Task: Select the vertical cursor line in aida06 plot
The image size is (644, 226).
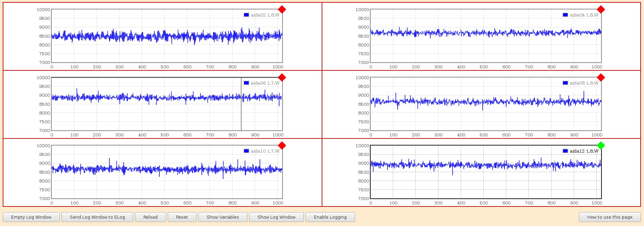Action: [241, 104]
